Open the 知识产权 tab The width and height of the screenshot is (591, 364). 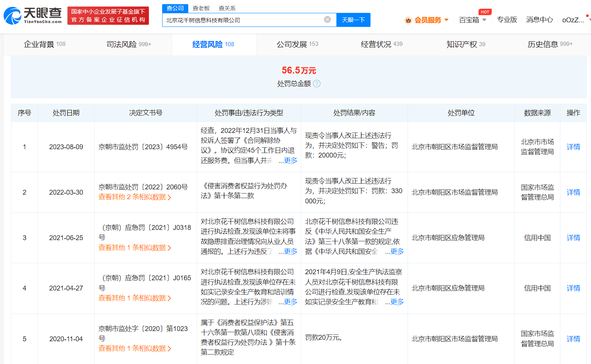pyautogui.click(x=466, y=44)
